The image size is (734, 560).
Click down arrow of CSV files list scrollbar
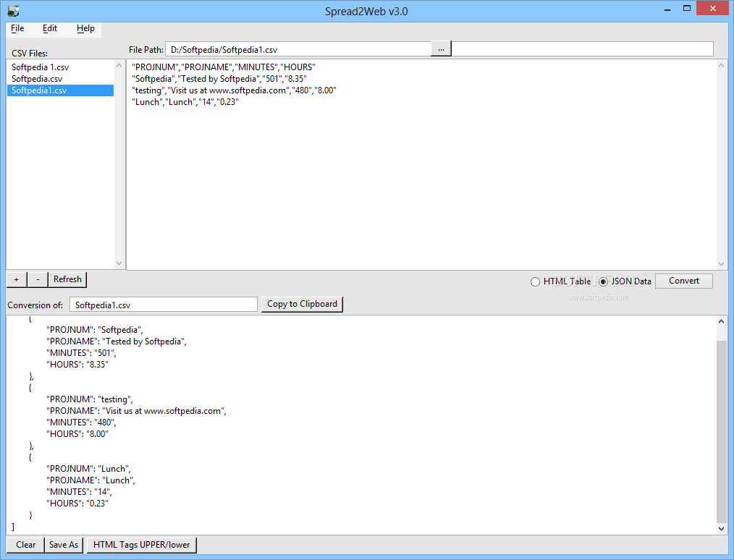119,263
